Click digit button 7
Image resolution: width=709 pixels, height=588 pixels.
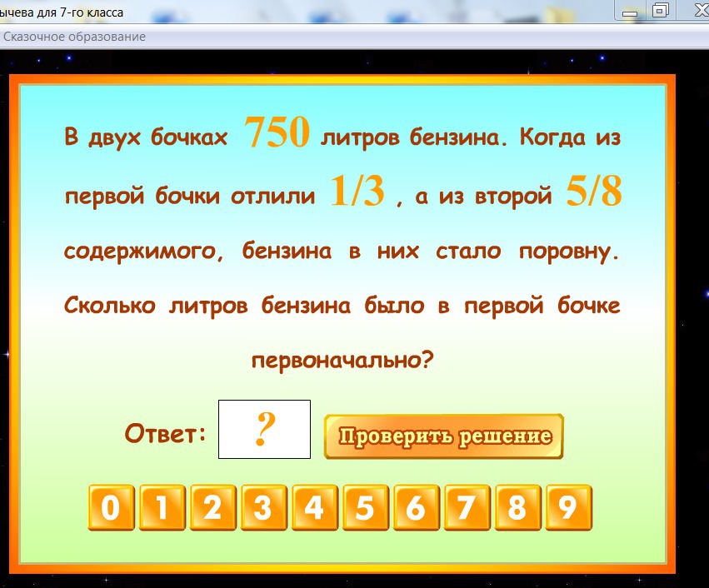click(x=467, y=507)
